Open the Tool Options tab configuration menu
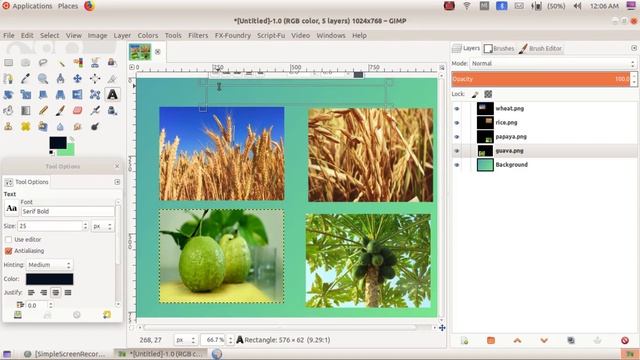Screen dimensions: 640x360 click(x=117, y=182)
